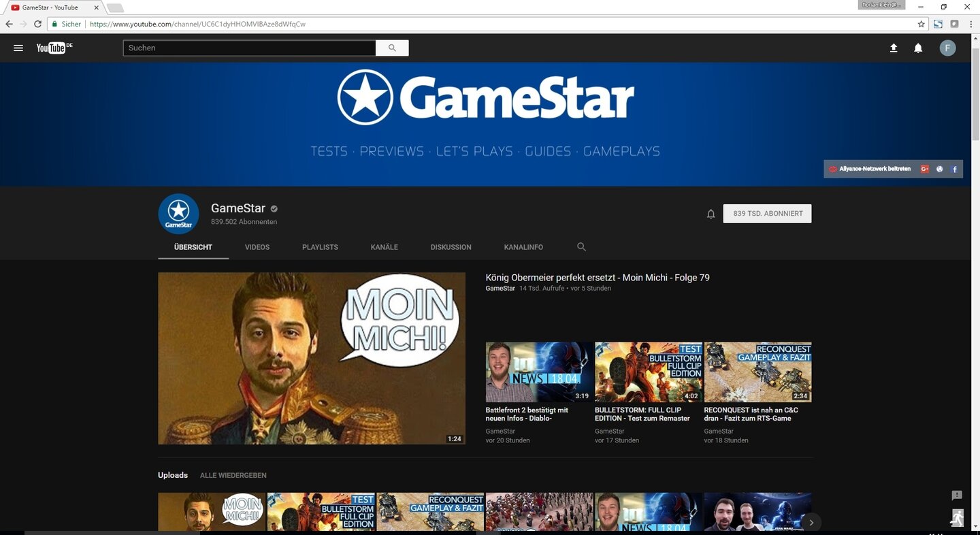980x535 pixels.
Task: Bookmark this page with star icon
Action: click(921, 24)
